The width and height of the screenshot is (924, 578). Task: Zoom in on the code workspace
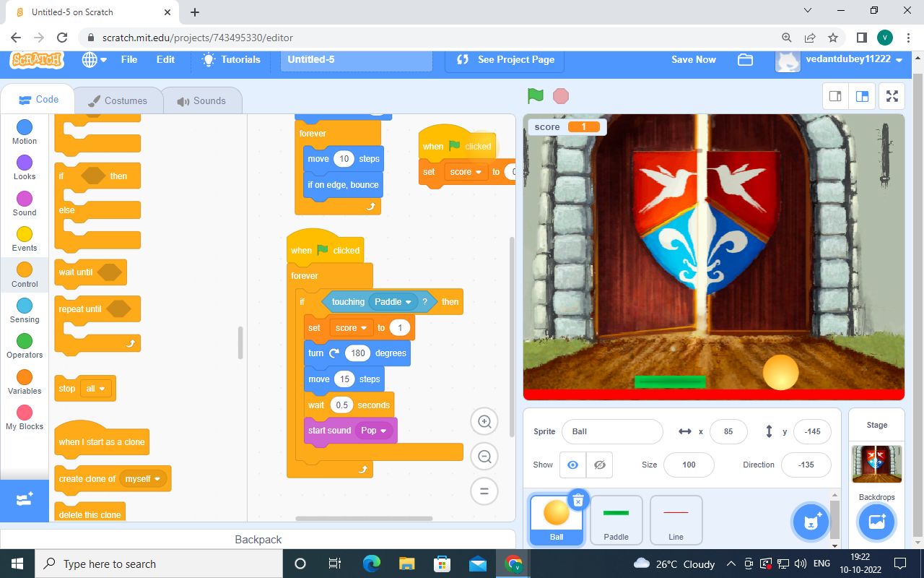[x=484, y=421]
